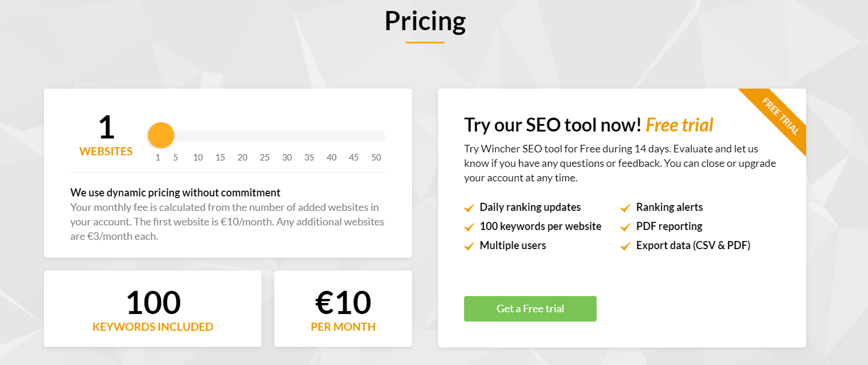Click the dynamic pricing without commitment heading
This screenshot has width=868, height=365.
175,193
